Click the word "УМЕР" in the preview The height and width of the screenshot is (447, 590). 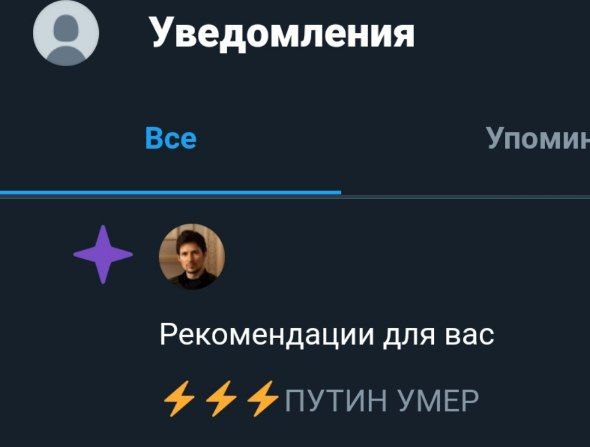pos(438,401)
